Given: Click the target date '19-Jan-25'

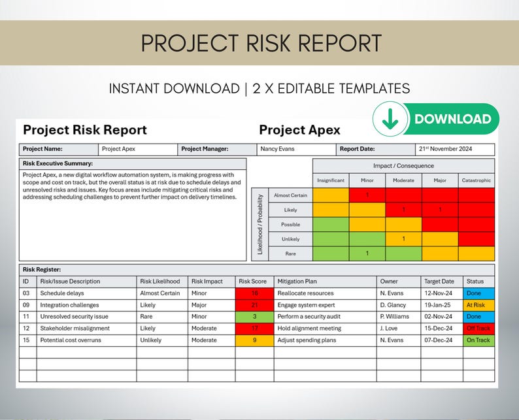Looking at the screenshot, I should pos(438,305).
